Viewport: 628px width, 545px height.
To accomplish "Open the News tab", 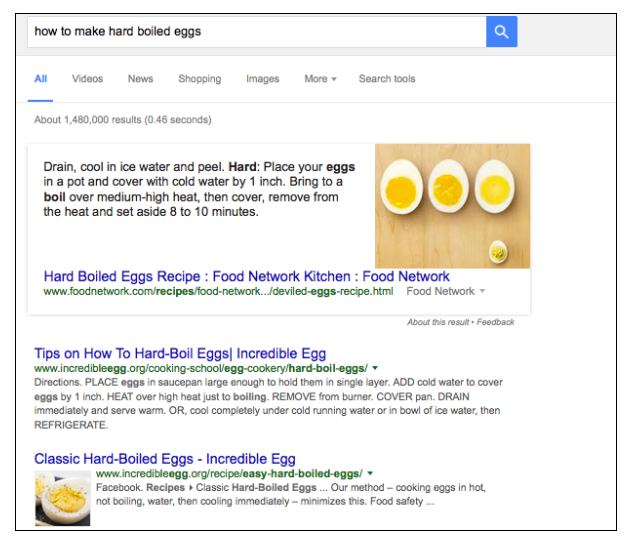I will pyautogui.click(x=141, y=79).
